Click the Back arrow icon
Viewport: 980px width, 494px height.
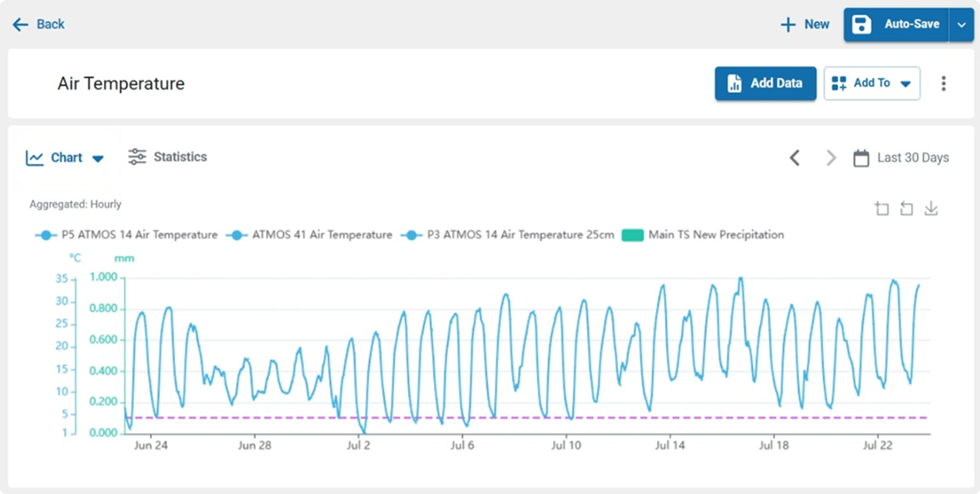[20, 24]
